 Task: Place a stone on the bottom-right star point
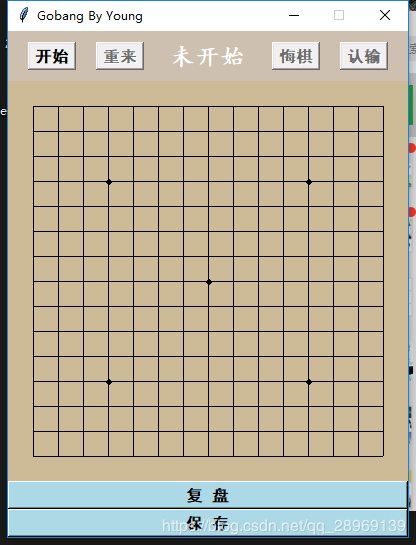point(309,382)
